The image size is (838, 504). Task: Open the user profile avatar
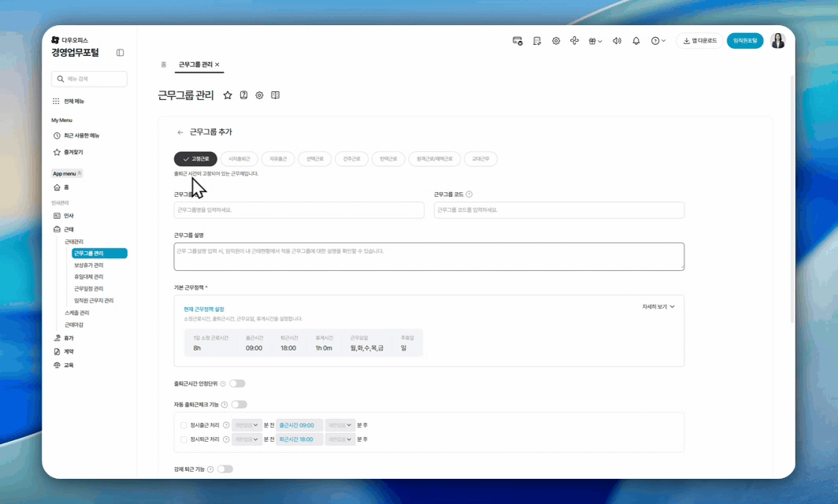tap(778, 41)
